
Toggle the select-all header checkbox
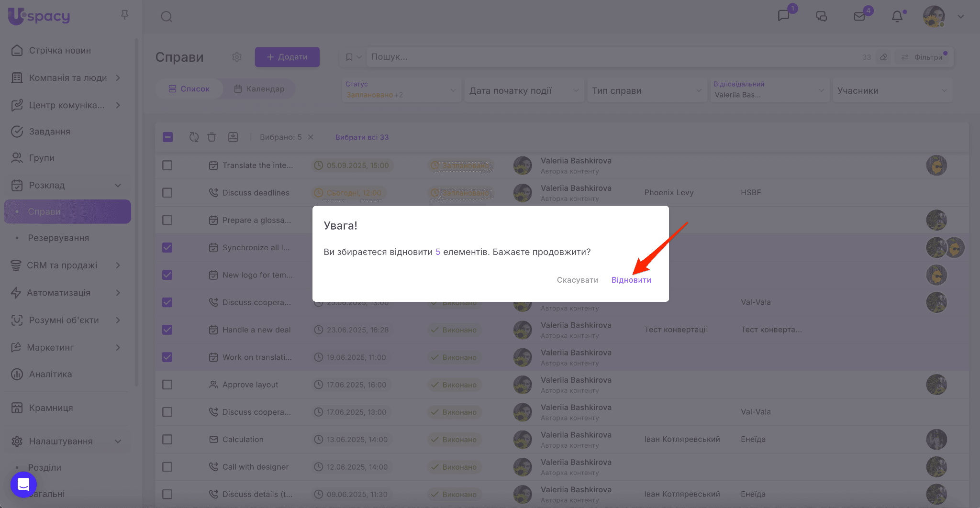pyautogui.click(x=168, y=137)
